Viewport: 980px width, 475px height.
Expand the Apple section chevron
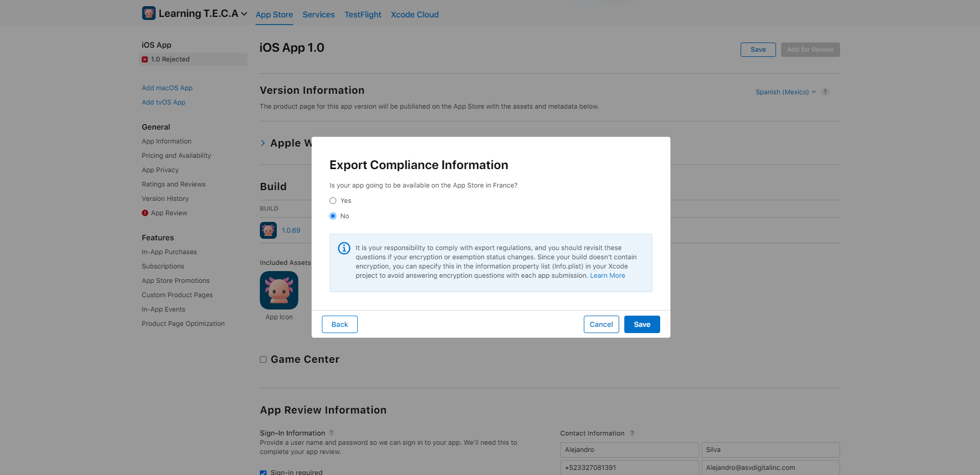(x=263, y=143)
